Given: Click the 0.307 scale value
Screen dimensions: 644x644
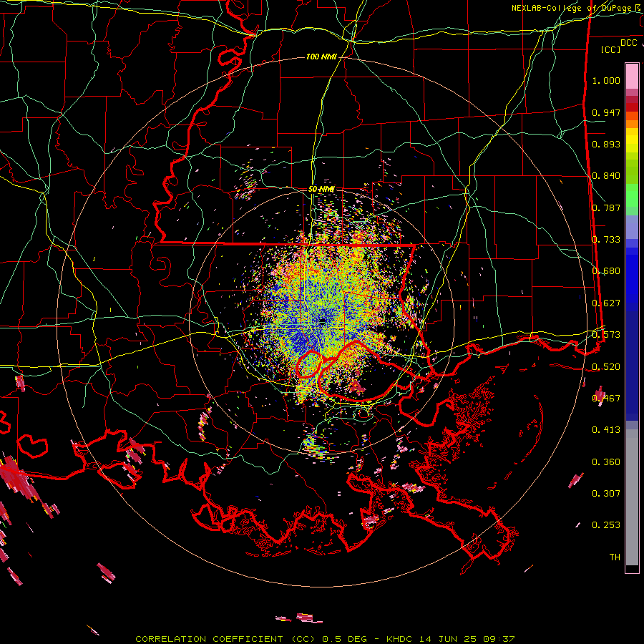Looking at the screenshot, I should (x=606, y=494).
